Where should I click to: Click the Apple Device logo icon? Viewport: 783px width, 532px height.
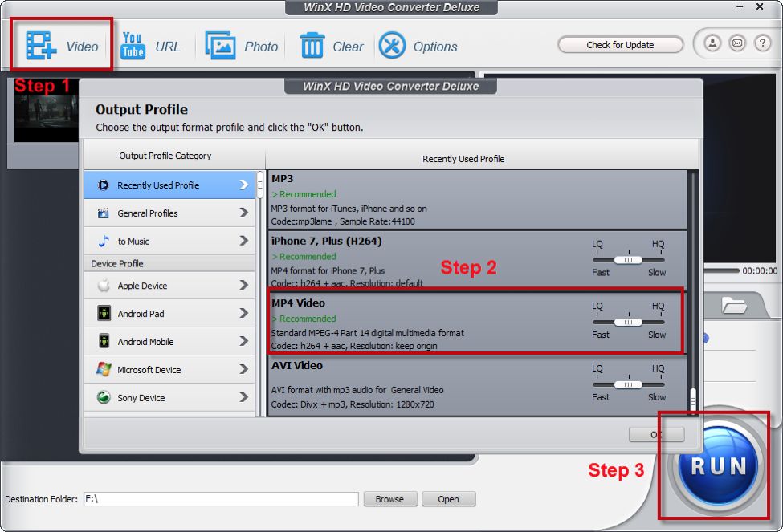coord(104,286)
